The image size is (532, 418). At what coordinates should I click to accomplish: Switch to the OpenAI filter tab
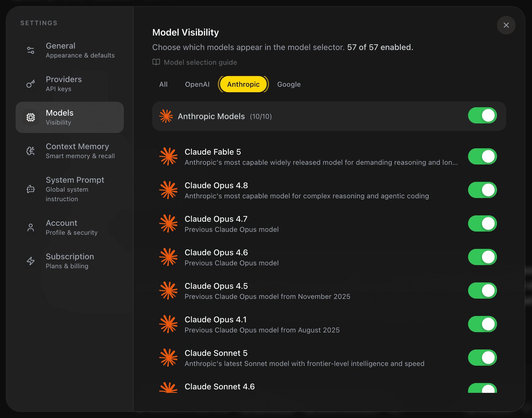pos(197,84)
